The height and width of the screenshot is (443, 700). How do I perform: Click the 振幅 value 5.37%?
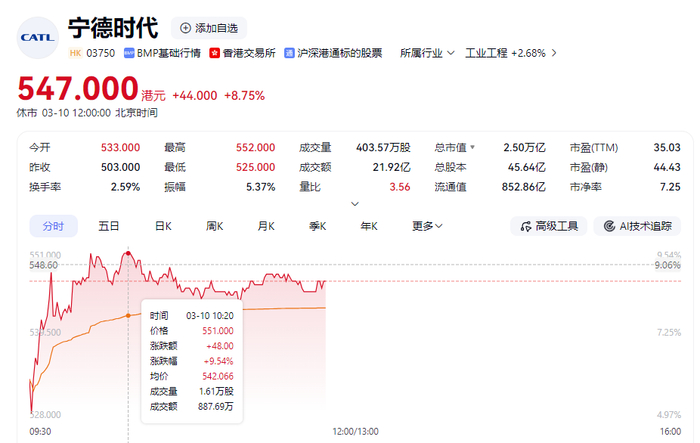(261, 187)
